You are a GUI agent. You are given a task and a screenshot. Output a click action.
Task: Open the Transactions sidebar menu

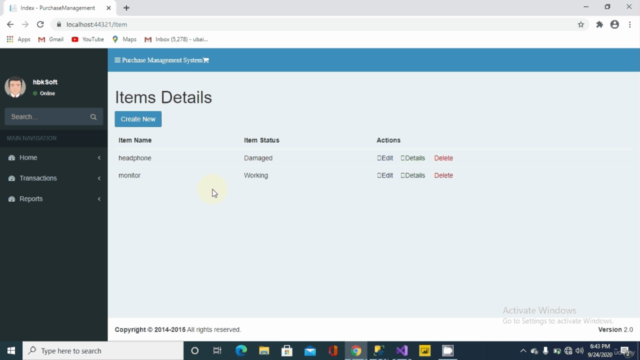tap(54, 178)
